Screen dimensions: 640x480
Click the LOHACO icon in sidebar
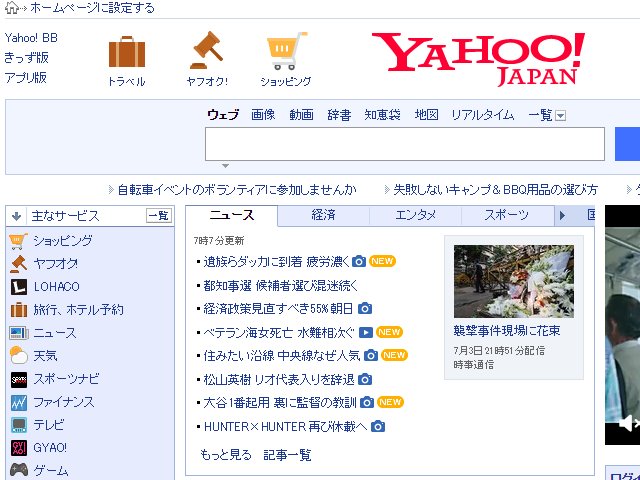(19, 287)
